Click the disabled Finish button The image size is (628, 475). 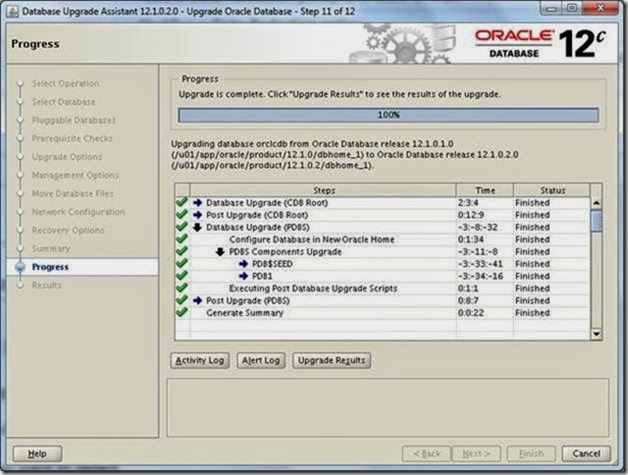click(x=531, y=454)
